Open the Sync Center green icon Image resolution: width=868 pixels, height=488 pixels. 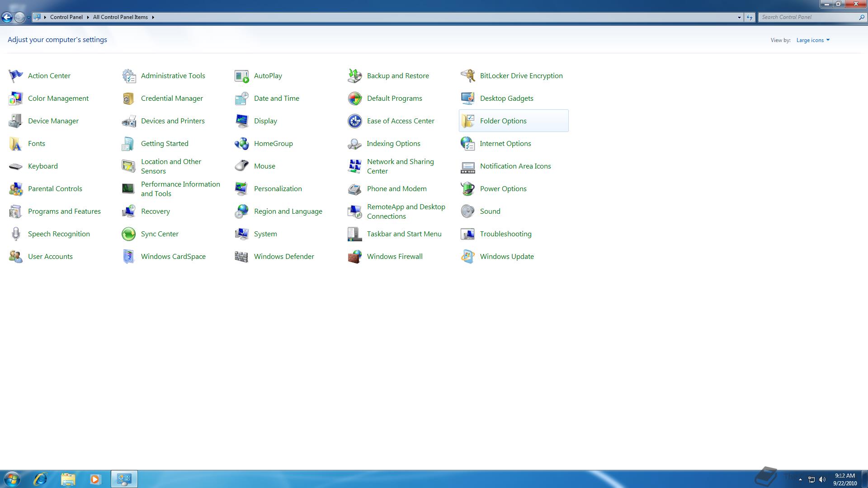point(129,234)
